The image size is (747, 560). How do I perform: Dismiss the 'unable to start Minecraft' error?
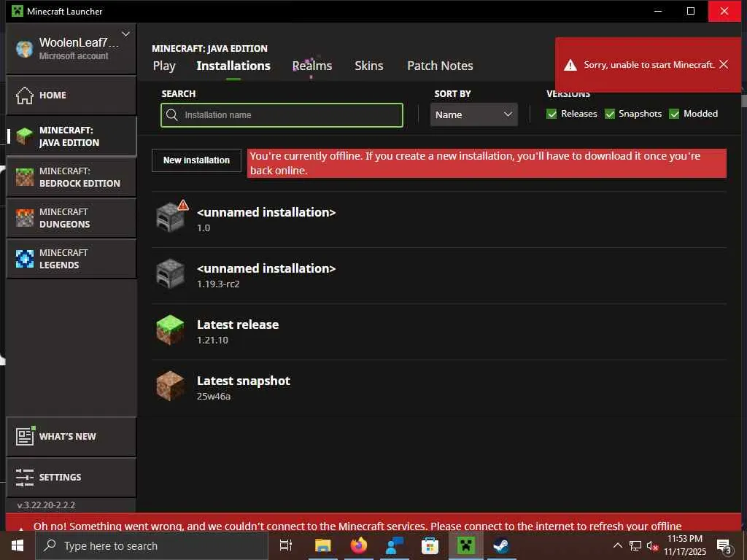[724, 64]
